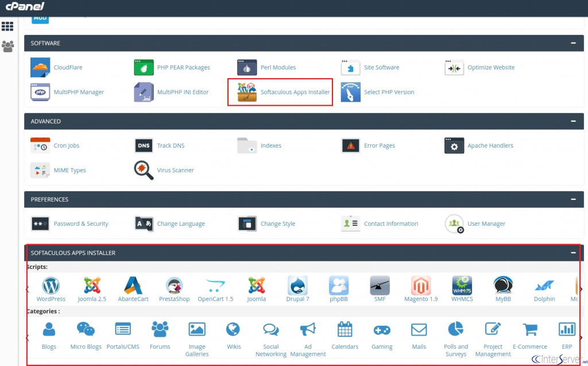Click the Track DNS icon

144,145
